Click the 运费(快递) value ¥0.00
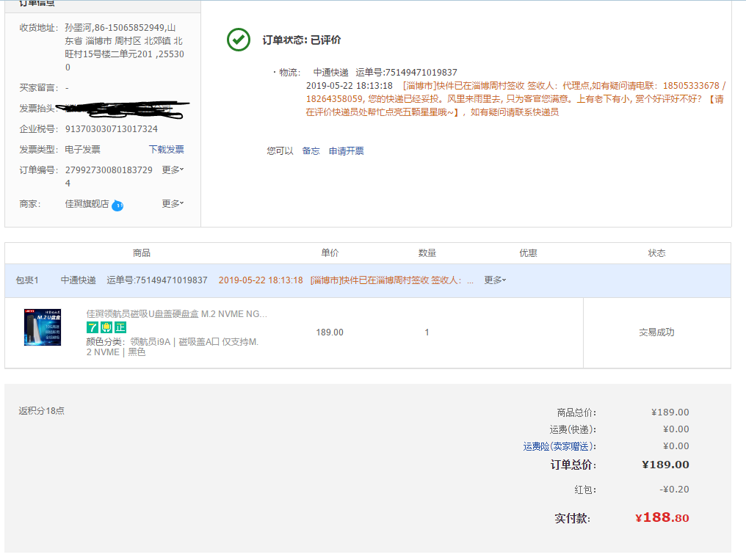The image size is (746, 560). pyautogui.click(x=676, y=429)
